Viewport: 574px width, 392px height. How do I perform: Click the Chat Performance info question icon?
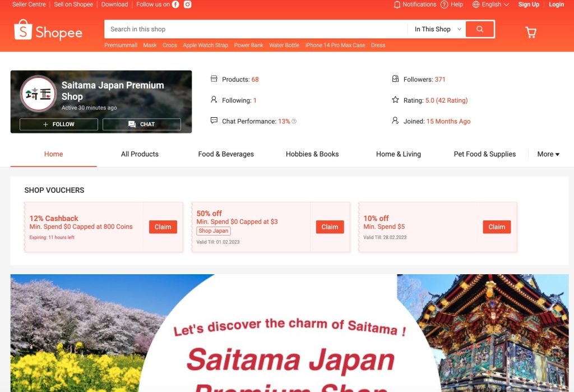coord(294,121)
